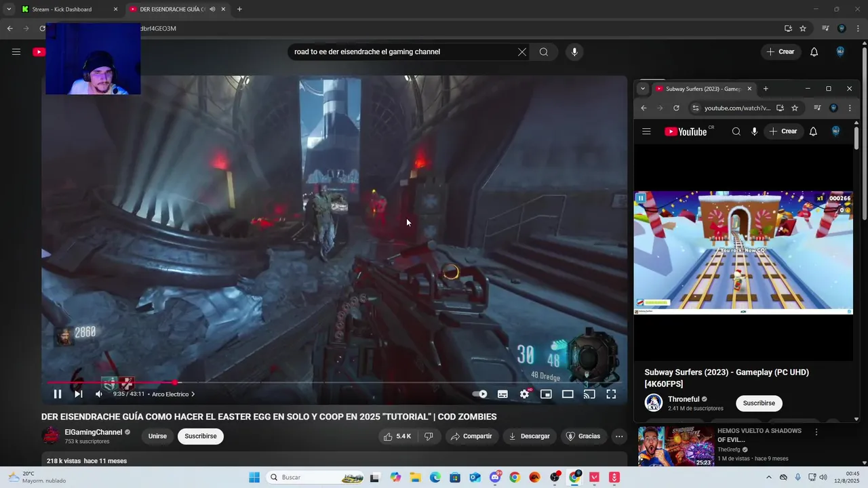Open the ElGamingChannel avatar
The image size is (868, 488).
point(51,436)
